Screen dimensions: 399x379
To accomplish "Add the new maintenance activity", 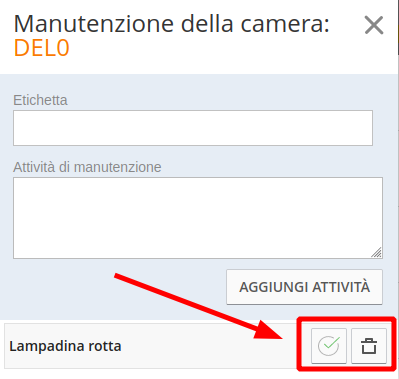I will coord(304,287).
